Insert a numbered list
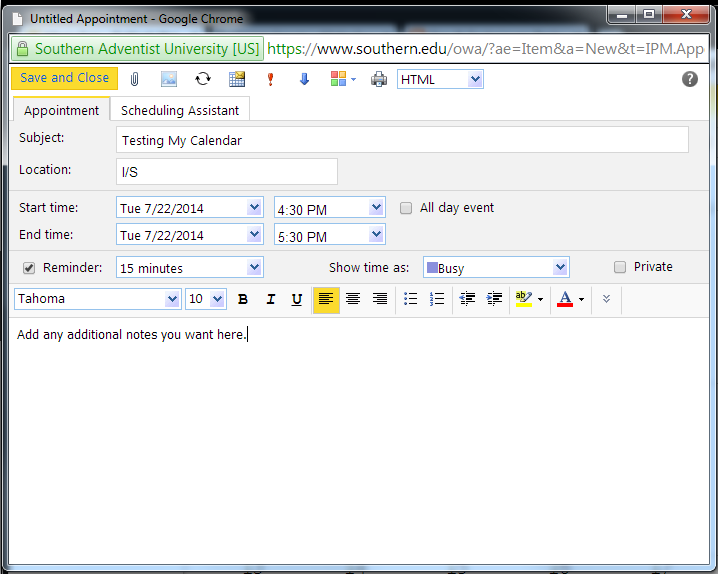 pos(437,299)
